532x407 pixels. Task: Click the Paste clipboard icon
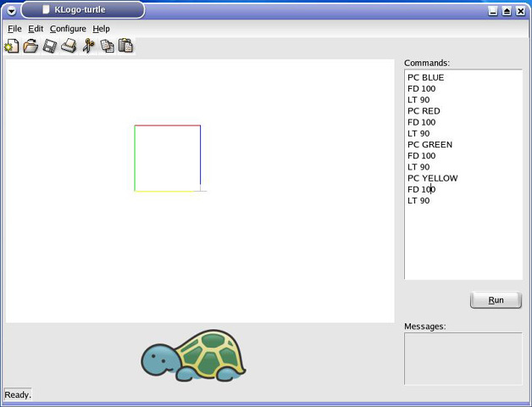click(125, 47)
